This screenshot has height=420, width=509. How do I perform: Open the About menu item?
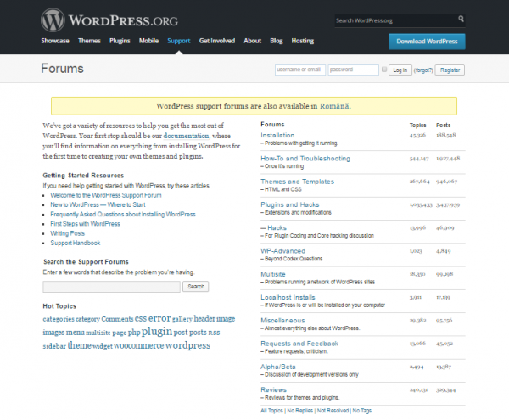[x=253, y=41]
